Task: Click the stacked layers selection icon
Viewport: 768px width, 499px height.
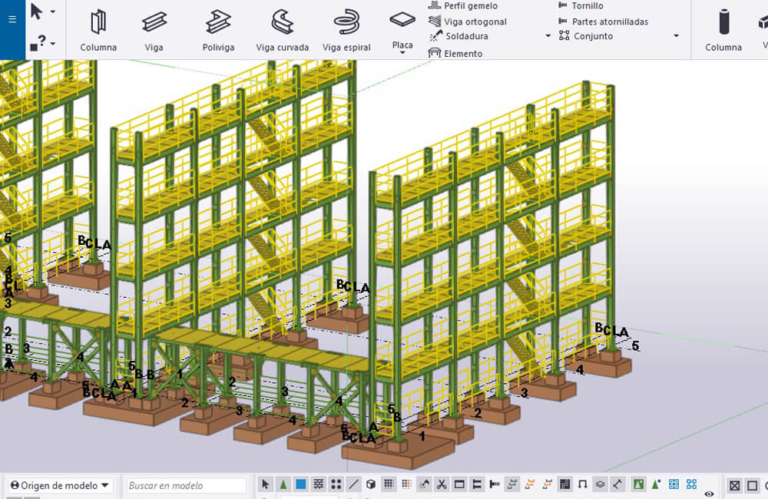Action: click(x=600, y=484)
